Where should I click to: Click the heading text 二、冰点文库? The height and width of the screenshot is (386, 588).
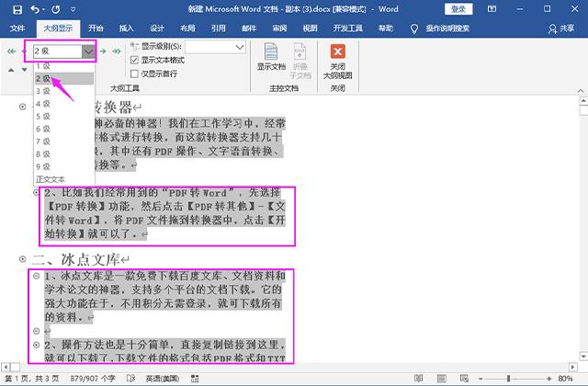click(x=76, y=259)
